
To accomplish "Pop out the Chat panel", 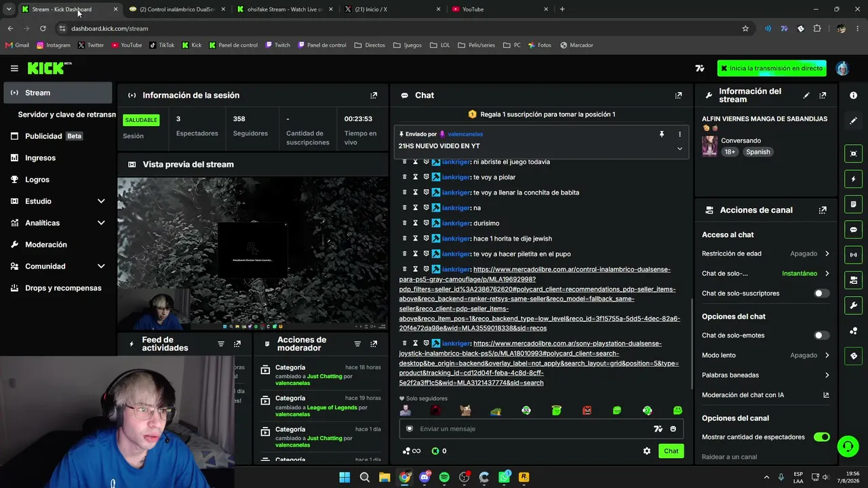I will coord(678,96).
